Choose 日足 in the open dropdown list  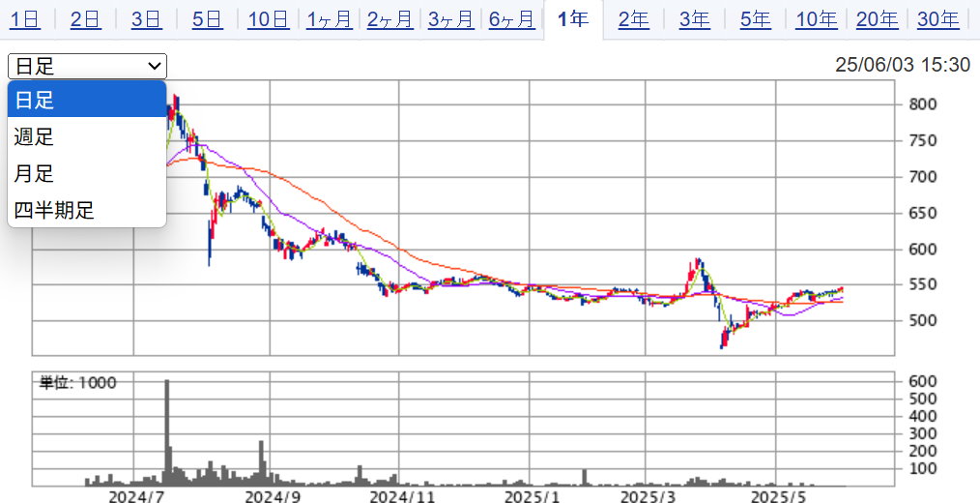87,100
